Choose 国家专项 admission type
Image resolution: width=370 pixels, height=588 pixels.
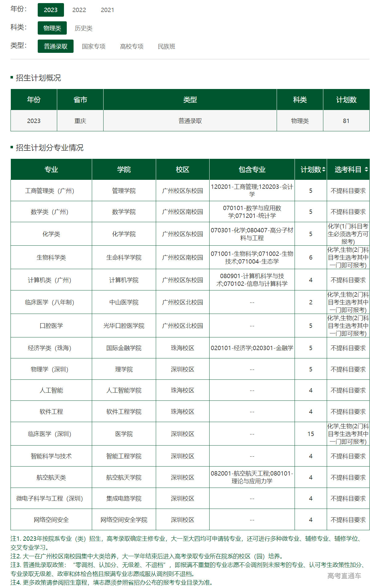94,46
